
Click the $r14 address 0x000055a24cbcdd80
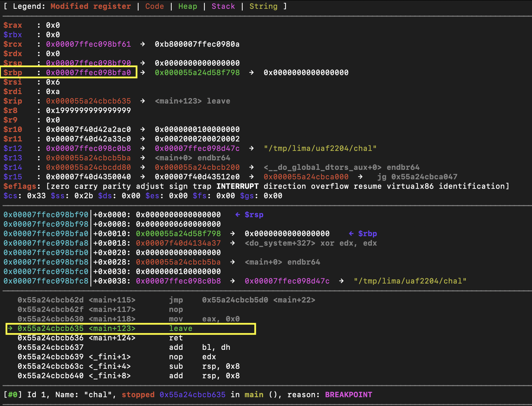coord(89,167)
